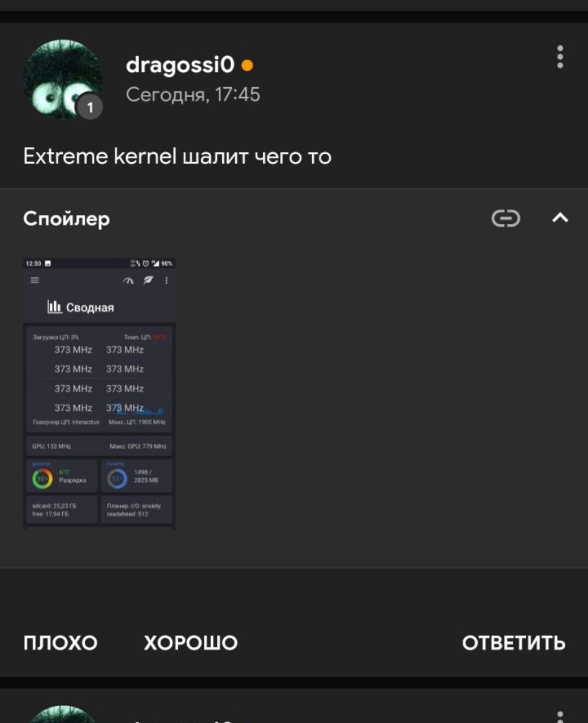The image size is (588, 723).
Task: Tap the battery 90% ring indicator
Action: coord(42,479)
